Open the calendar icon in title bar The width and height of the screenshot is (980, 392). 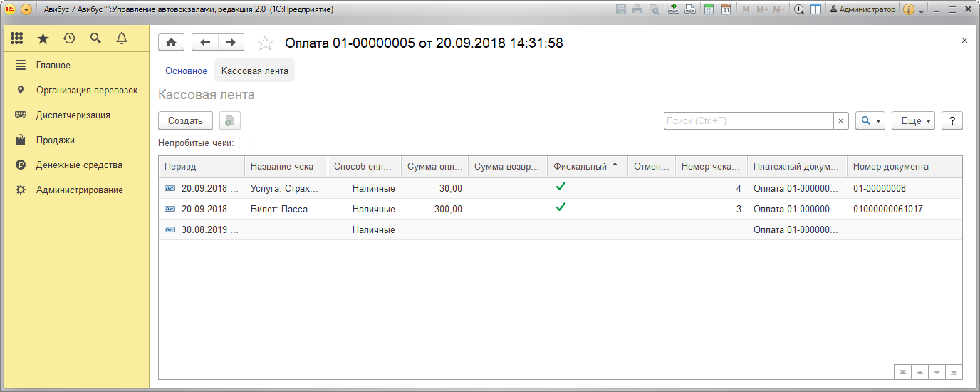point(726,9)
